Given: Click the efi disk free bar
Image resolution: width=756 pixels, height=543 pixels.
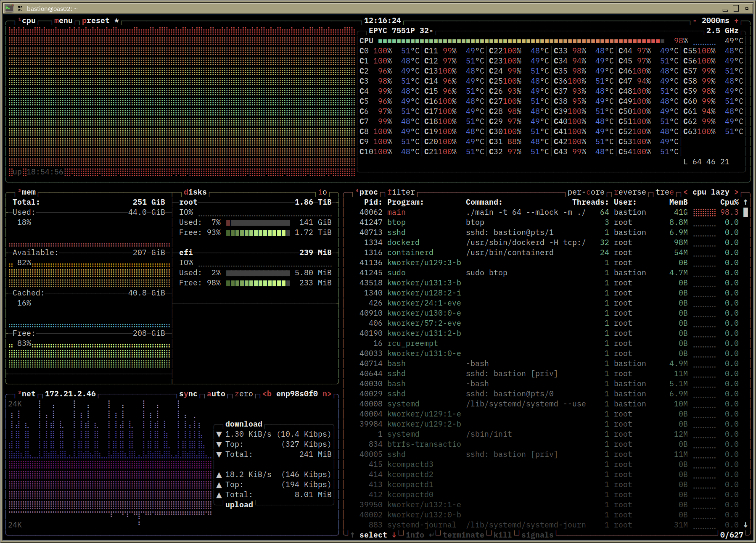Looking at the screenshot, I should click(258, 283).
